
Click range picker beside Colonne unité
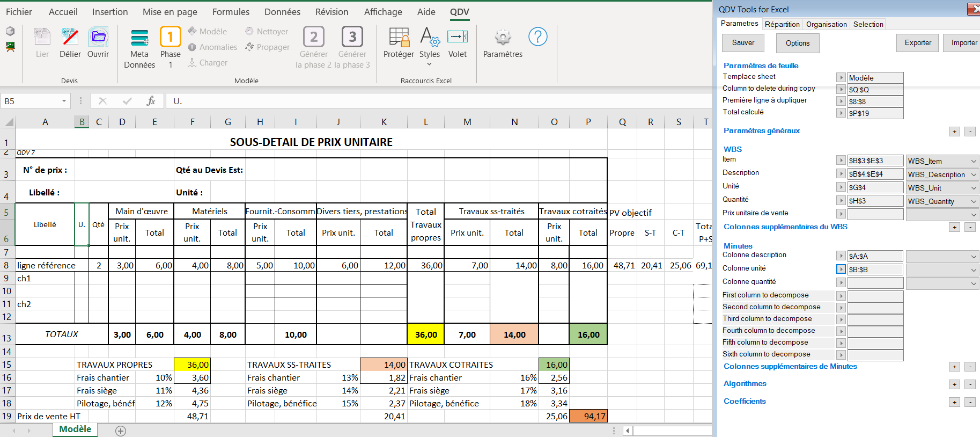tap(841, 269)
